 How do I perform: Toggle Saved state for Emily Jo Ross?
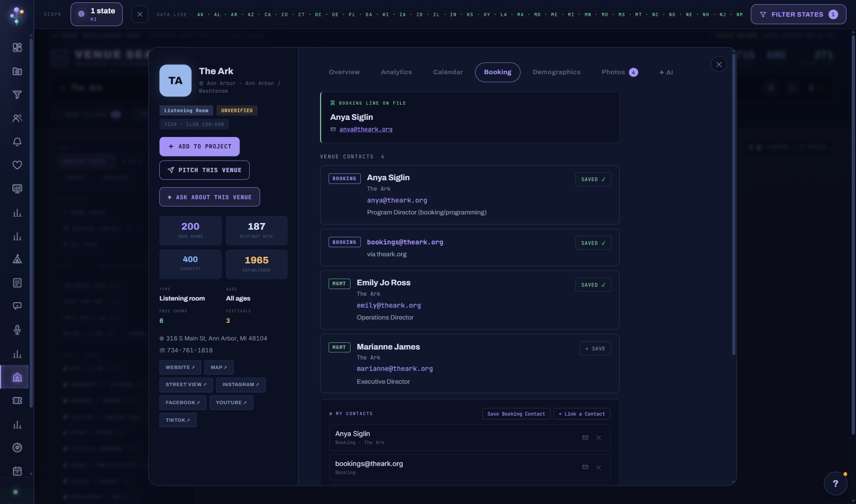tap(593, 285)
